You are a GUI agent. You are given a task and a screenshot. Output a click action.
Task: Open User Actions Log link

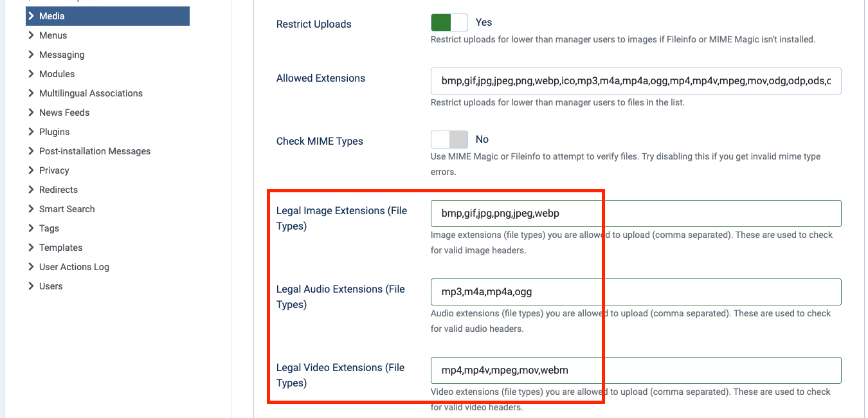tap(74, 267)
